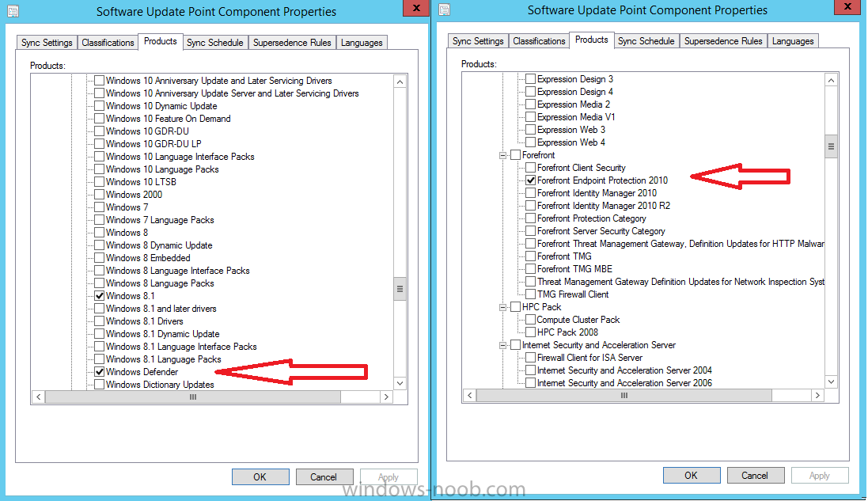Click the vertical scrollbar thumb in the right product list
The width and height of the screenshot is (868, 501).
click(x=831, y=146)
